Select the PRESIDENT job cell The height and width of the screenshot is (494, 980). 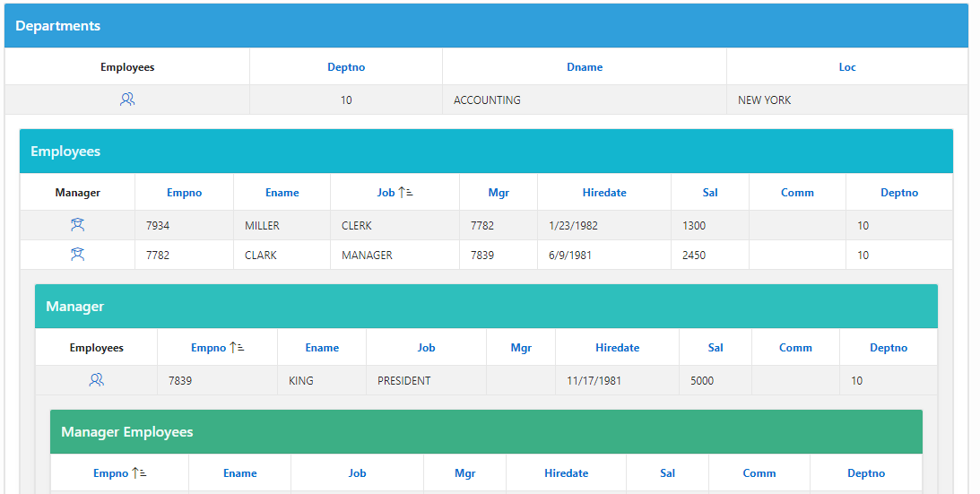[x=426, y=380]
